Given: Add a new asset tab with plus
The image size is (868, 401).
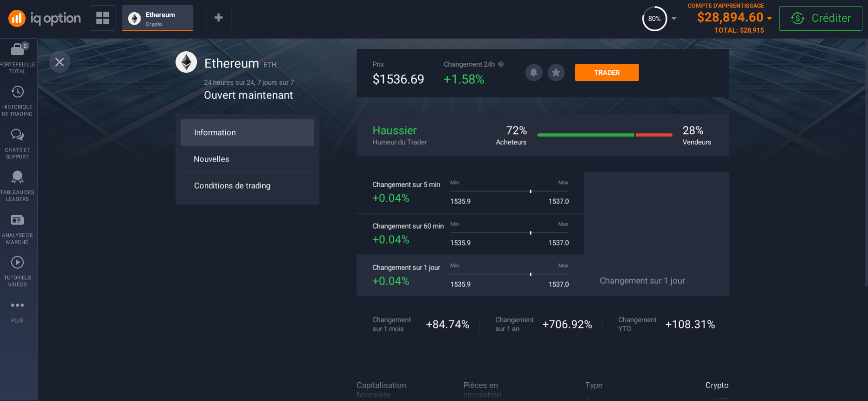Looking at the screenshot, I should coord(218,18).
